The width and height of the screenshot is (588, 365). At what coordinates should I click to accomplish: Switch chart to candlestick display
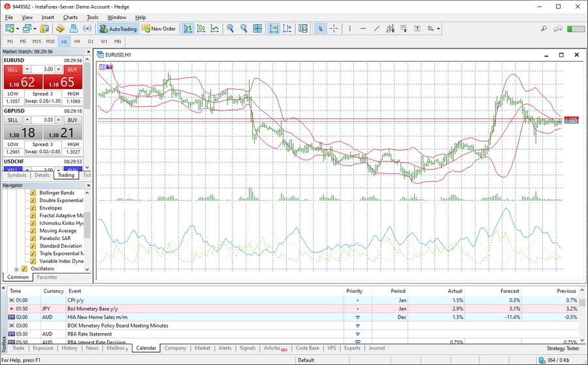coord(201,29)
